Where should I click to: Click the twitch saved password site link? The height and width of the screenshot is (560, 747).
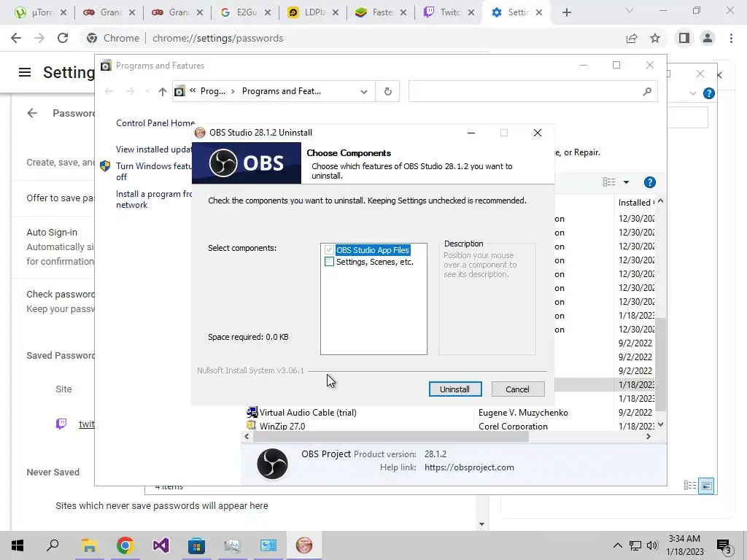point(86,424)
